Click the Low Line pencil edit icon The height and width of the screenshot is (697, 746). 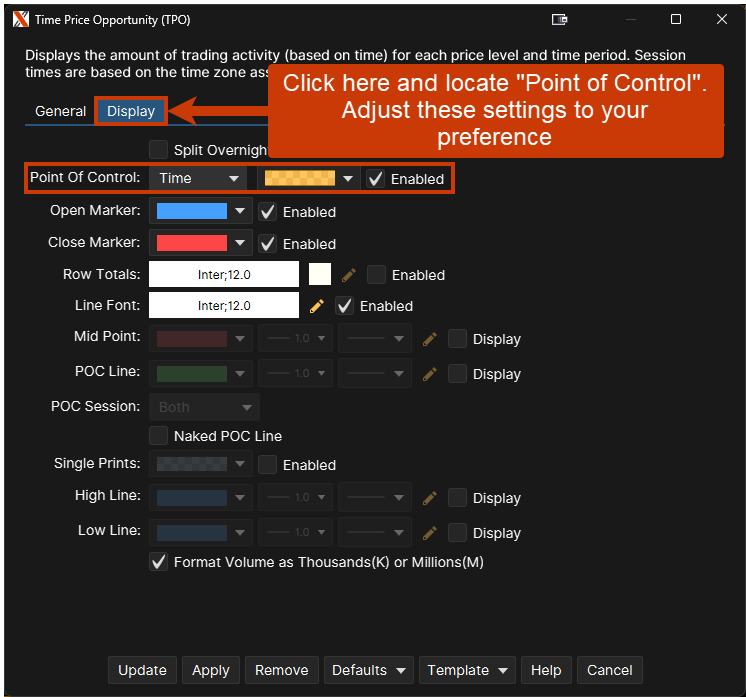click(x=430, y=533)
